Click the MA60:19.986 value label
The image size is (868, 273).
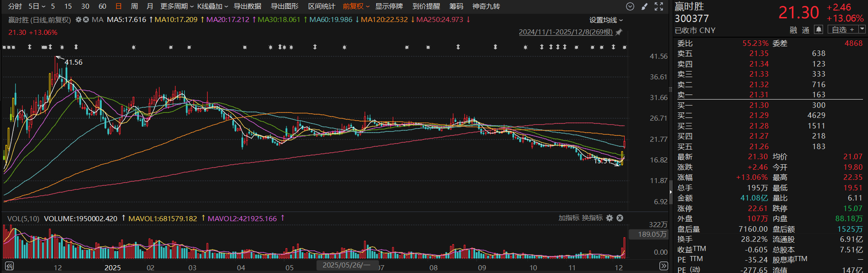click(331, 20)
